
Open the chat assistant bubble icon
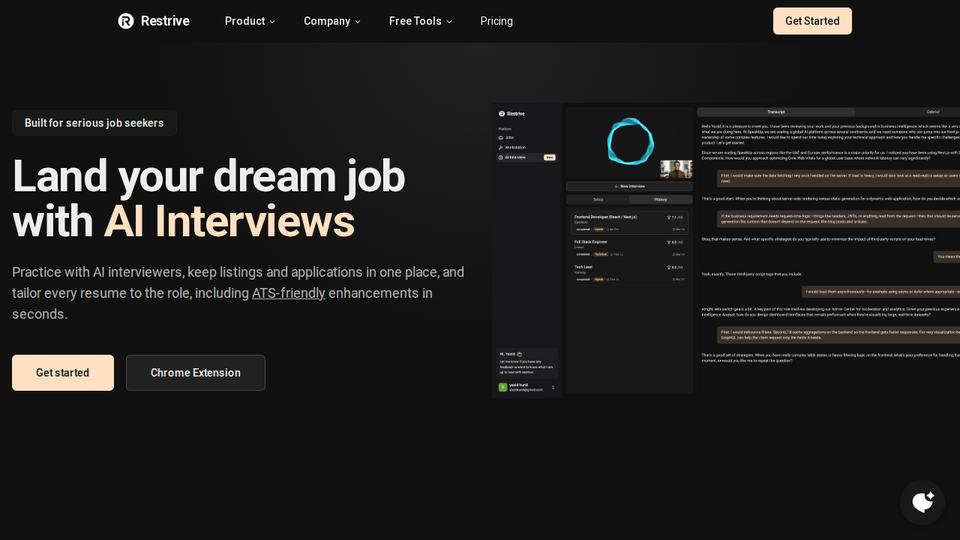point(922,502)
